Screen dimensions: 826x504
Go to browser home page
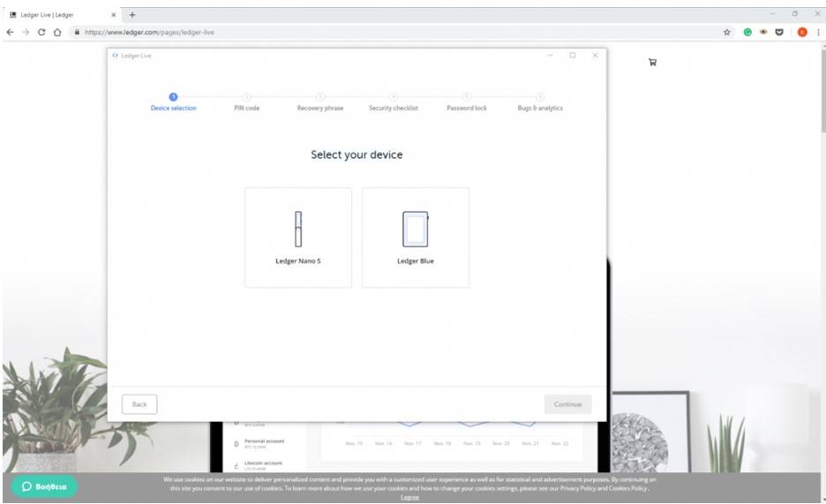pos(56,32)
